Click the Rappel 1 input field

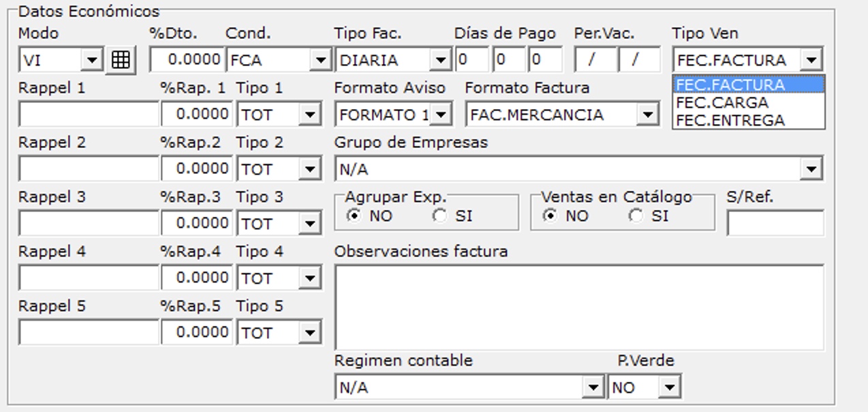coord(89,115)
